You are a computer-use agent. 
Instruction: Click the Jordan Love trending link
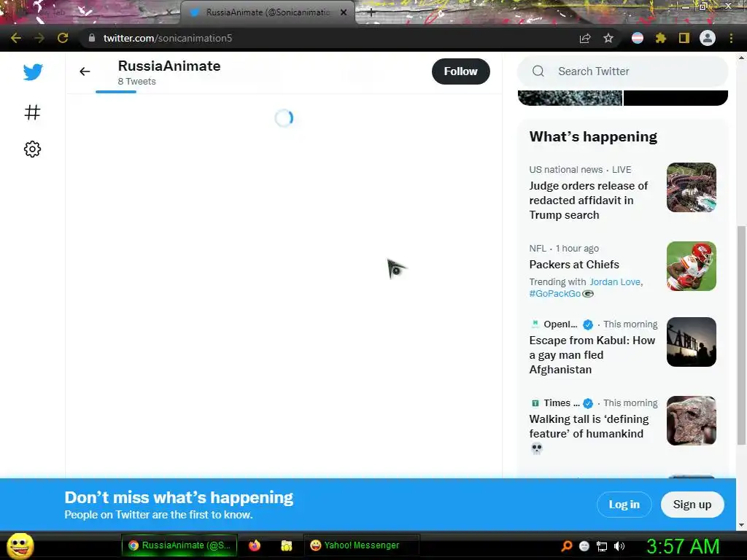click(615, 282)
